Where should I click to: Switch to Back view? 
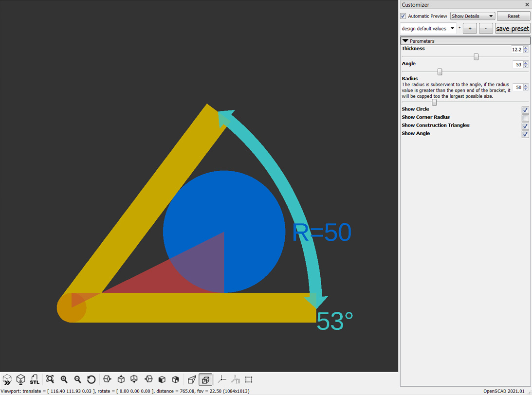tap(175, 379)
